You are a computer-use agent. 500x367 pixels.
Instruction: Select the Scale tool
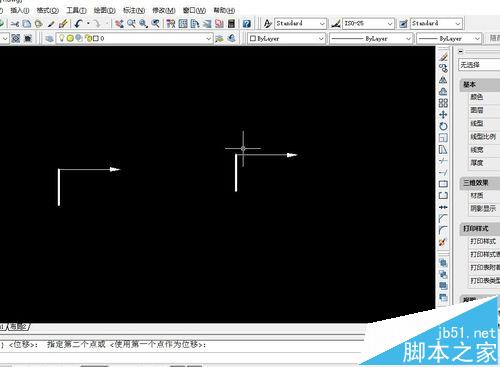point(443,138)
